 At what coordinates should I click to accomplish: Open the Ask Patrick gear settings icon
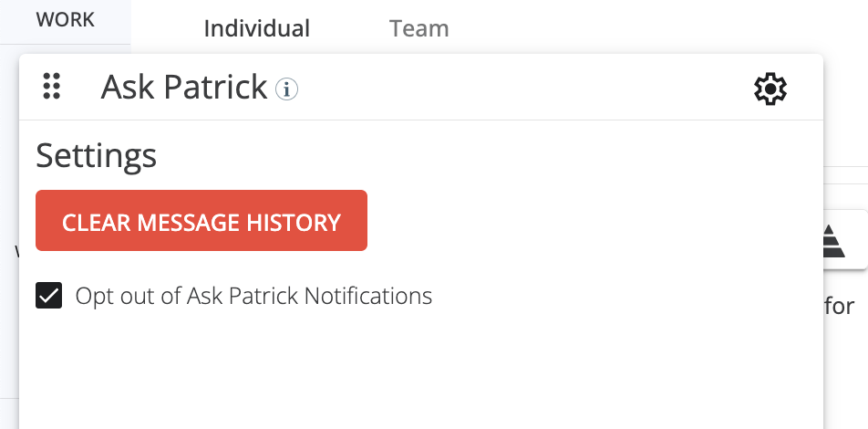(x=770, y=89)
